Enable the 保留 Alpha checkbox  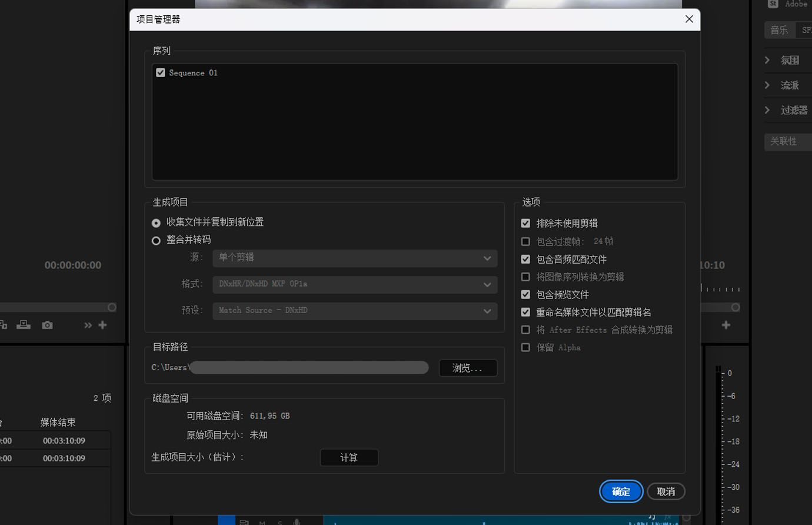[525, 347]
